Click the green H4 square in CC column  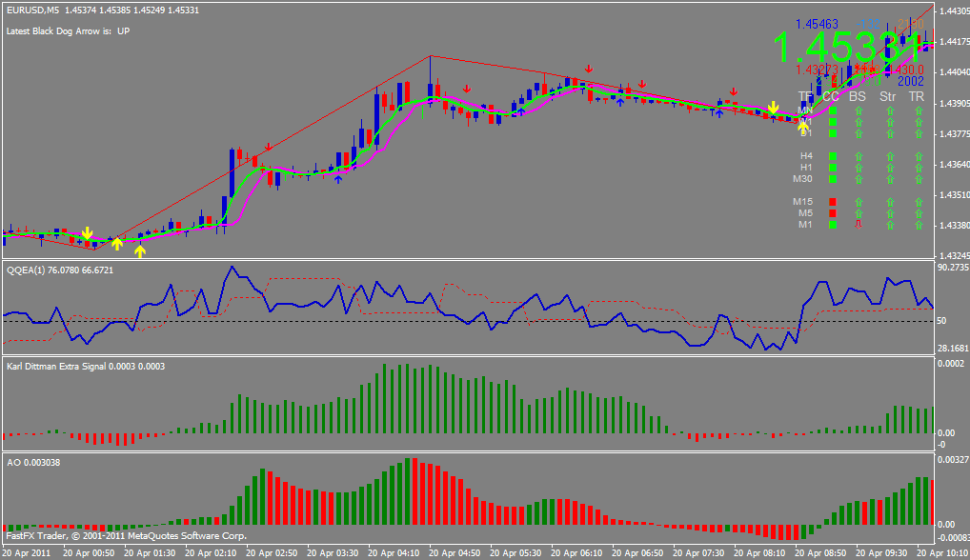click(x=833, y=155)
